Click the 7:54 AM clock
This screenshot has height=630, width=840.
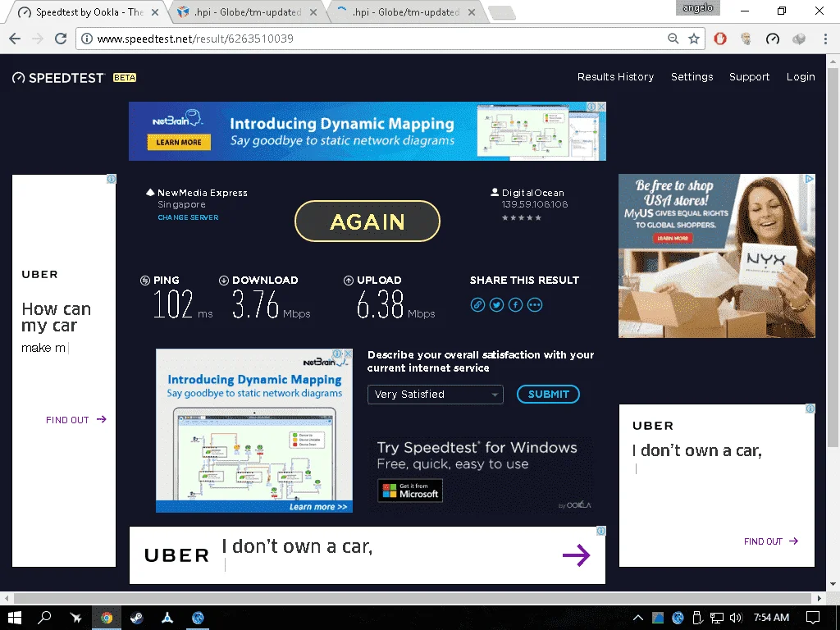(771, 618)
